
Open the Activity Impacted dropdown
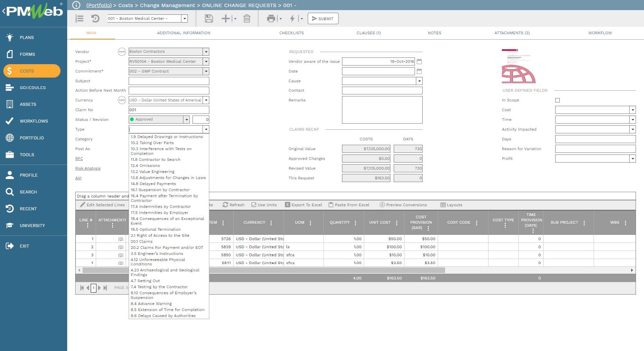point(633,129)
